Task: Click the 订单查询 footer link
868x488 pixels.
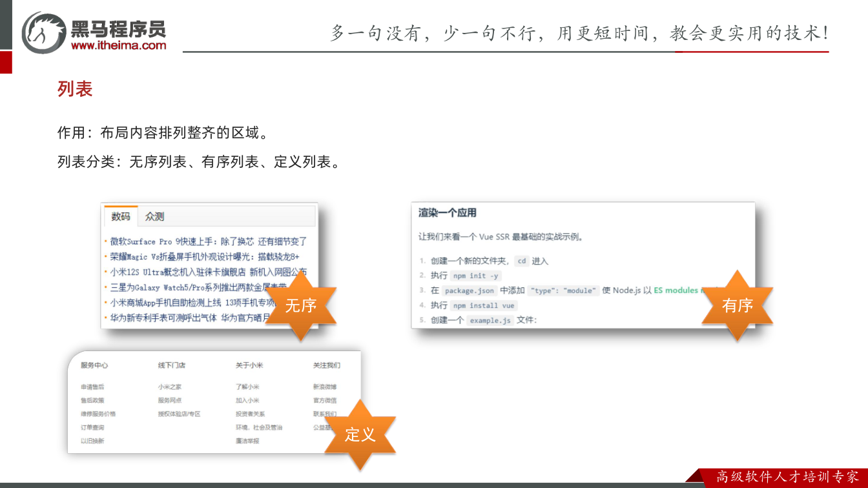Action: tap(92, 427)
